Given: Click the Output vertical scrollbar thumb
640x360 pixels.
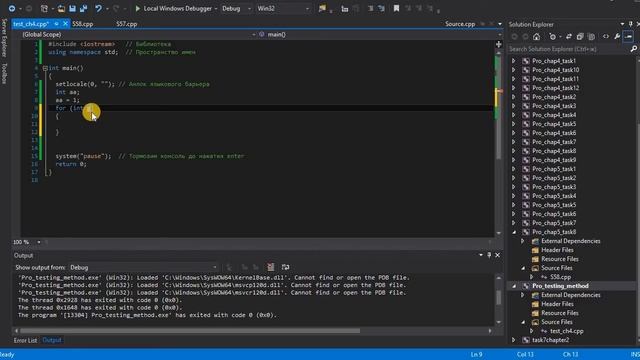Looking at the screenshot, I should coord(498,298).
